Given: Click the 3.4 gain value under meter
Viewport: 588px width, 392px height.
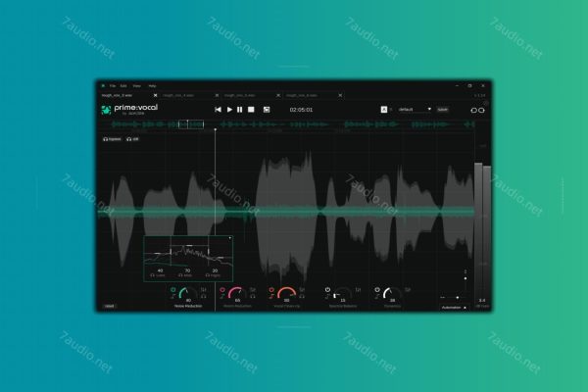Looking at the screenshot, I should click(x=482, y=301).
